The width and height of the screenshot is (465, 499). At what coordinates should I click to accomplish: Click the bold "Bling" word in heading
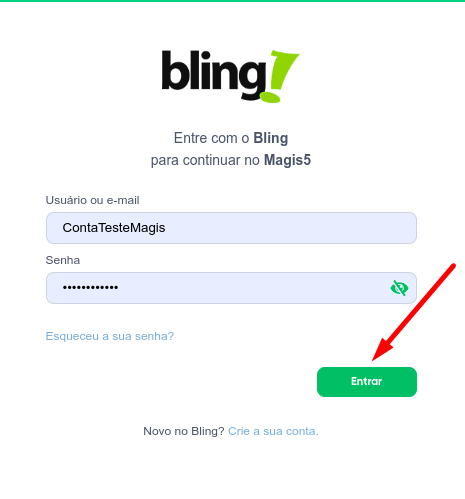[x=271, y=138]
